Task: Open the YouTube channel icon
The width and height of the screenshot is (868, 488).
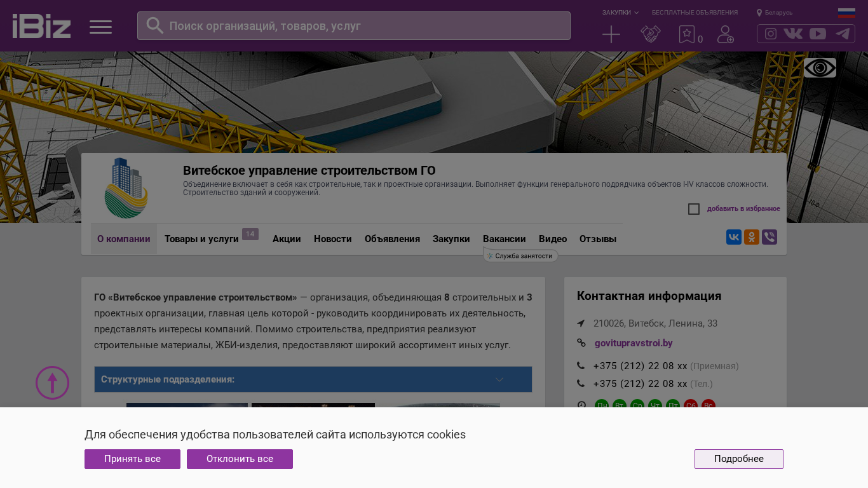Action: pos(818,34)
